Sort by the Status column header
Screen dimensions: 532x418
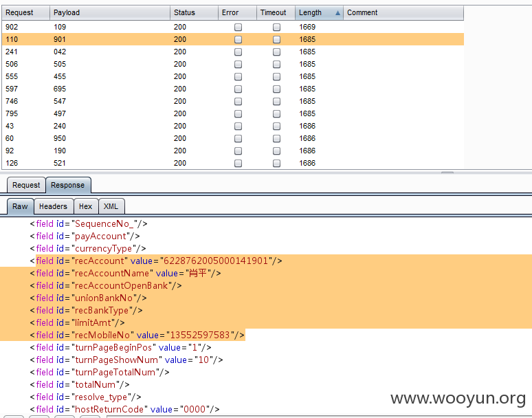pyautogui.click(x=194, y=13)
